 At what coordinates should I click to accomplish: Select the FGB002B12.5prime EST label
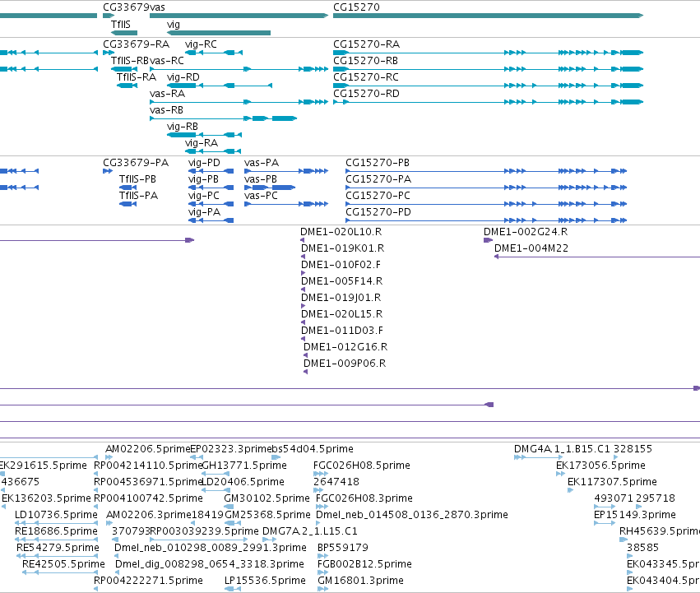pyautogui.click(x=364, y=564)
